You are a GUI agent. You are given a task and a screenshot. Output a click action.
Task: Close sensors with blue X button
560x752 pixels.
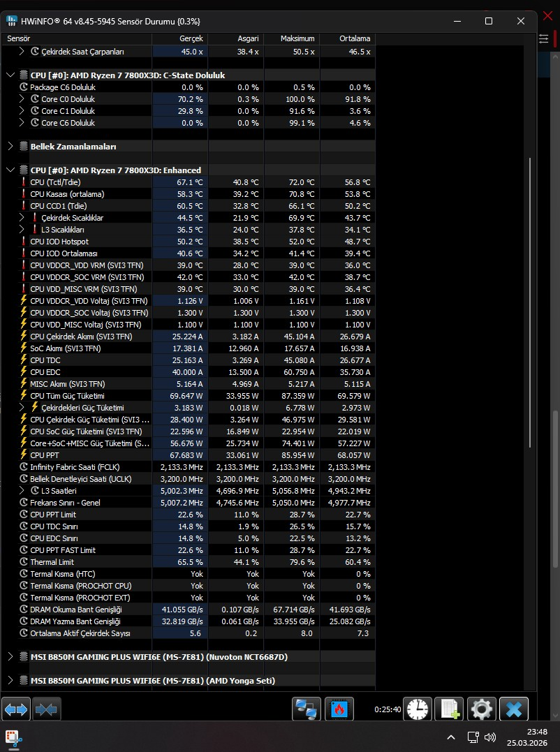pyautogui.click(x=513, y=709)
